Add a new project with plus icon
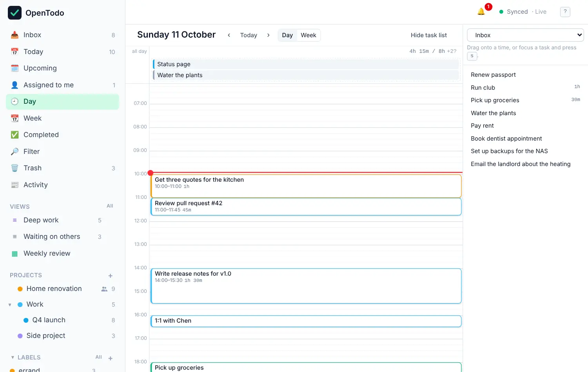 click(111, 276)
